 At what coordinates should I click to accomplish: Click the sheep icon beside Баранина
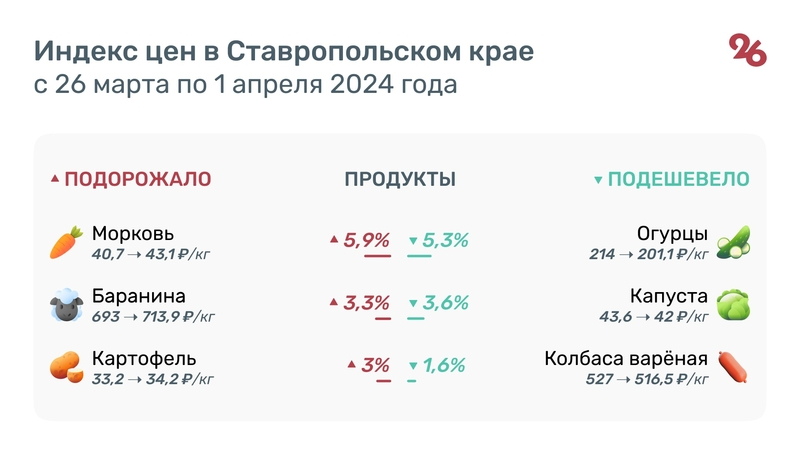(x=66, y=305)
